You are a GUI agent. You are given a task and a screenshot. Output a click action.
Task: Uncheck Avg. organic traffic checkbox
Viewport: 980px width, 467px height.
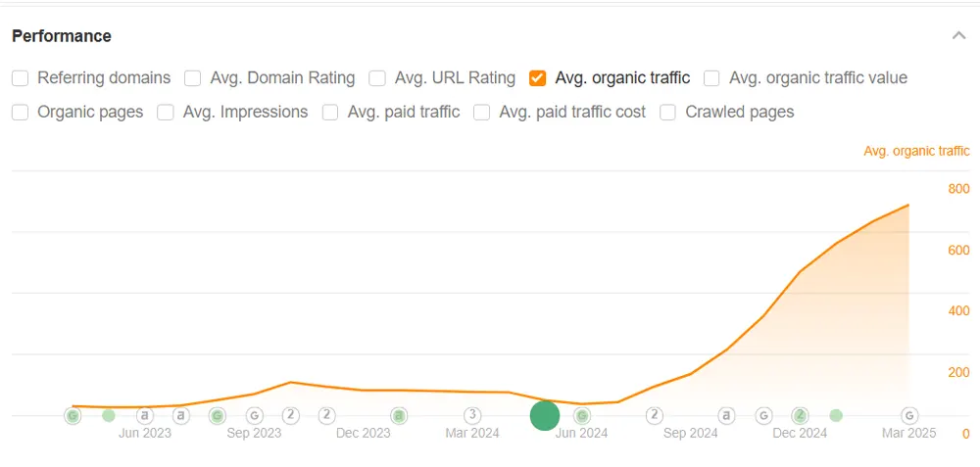point(537,78)
